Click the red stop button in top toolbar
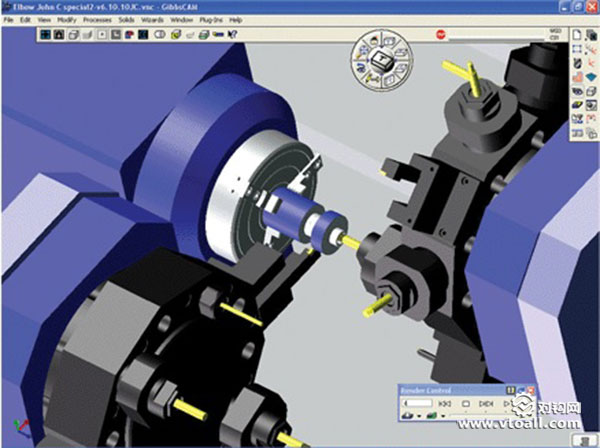Screen dimensions: 600x448 pos(441,35)
